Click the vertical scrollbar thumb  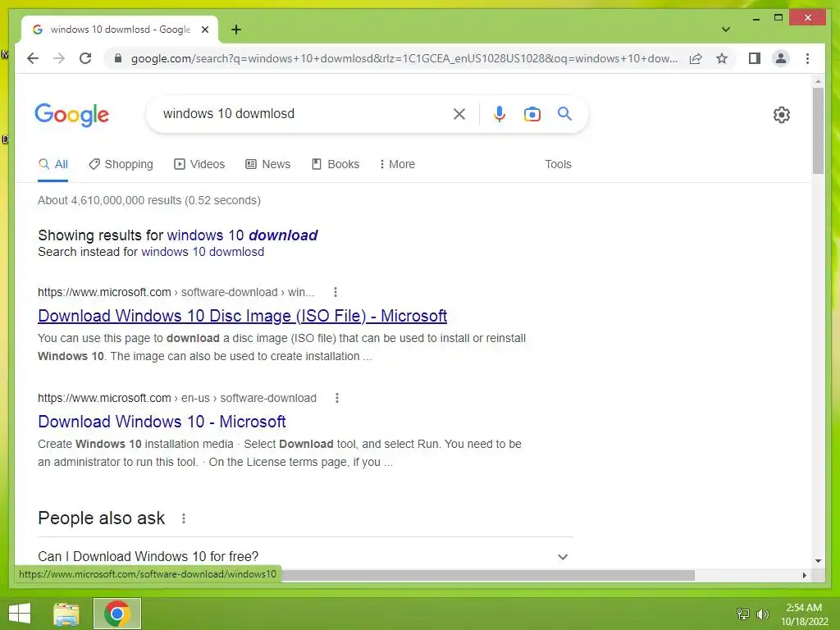(x=818, y=130)
